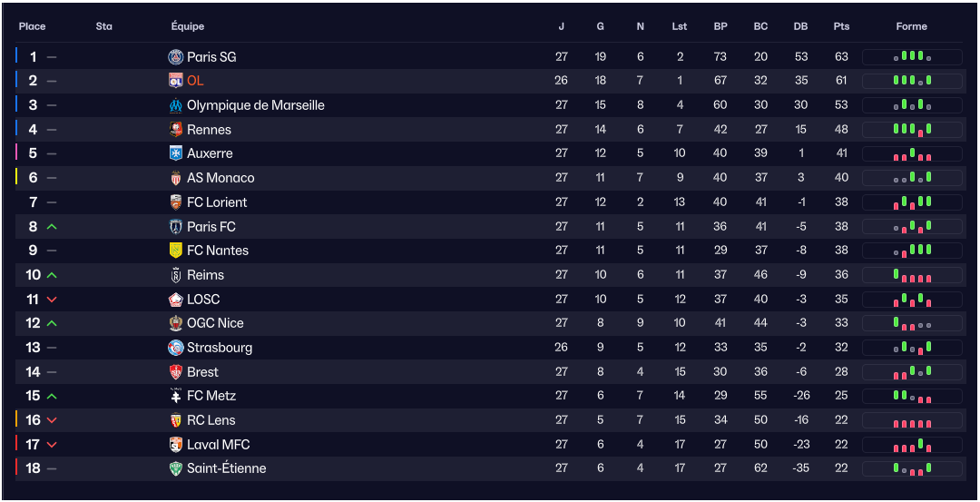Click the Olympique de Marseille crest
The width and height of the screenshot is (980, 502).
(176, 105)
